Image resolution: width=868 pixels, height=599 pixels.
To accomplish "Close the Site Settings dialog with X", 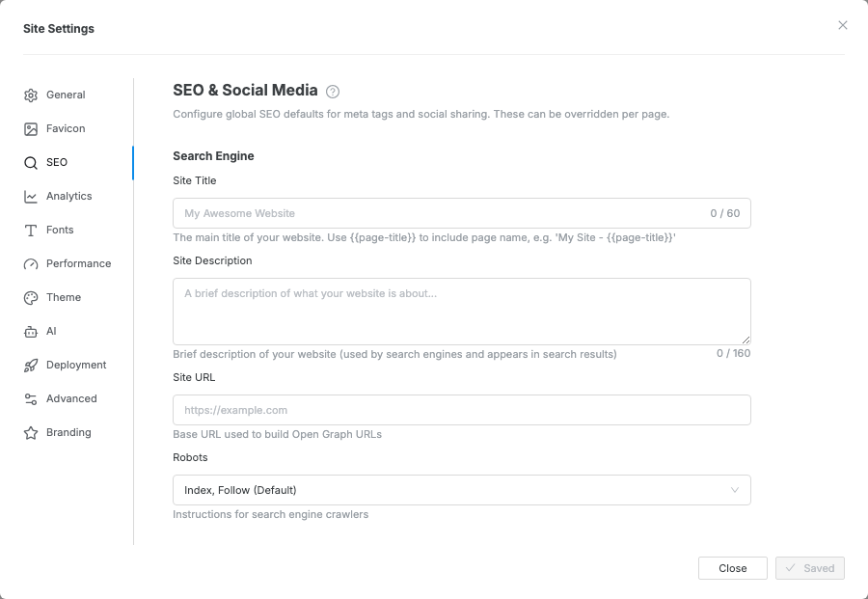I will coord(843,25).
